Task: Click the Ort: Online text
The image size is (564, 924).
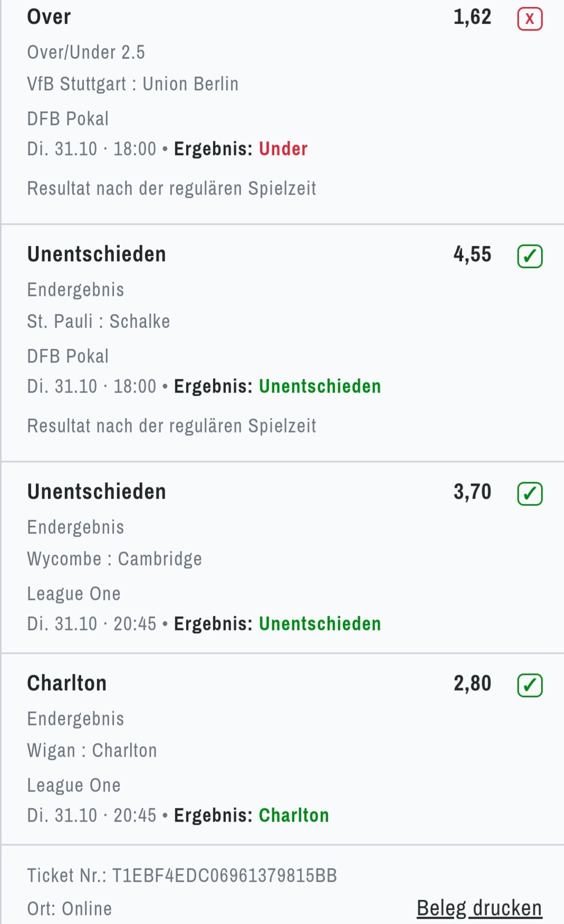Action: (x=70, y=909)
